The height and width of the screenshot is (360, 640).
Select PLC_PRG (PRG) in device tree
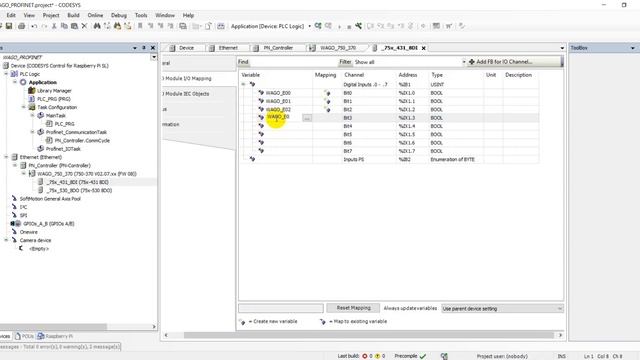(53, 99)
